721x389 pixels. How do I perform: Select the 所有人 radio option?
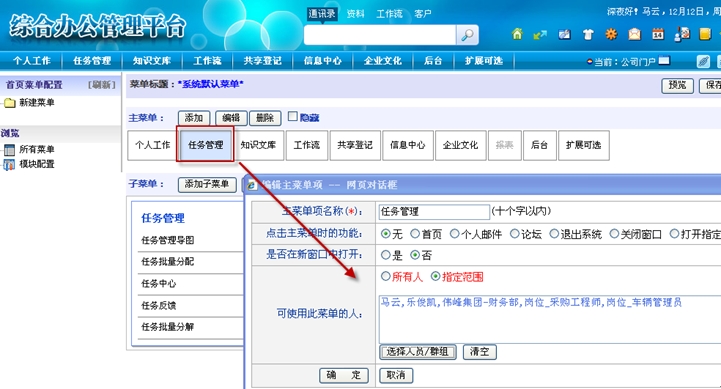[x=386, y=276]
